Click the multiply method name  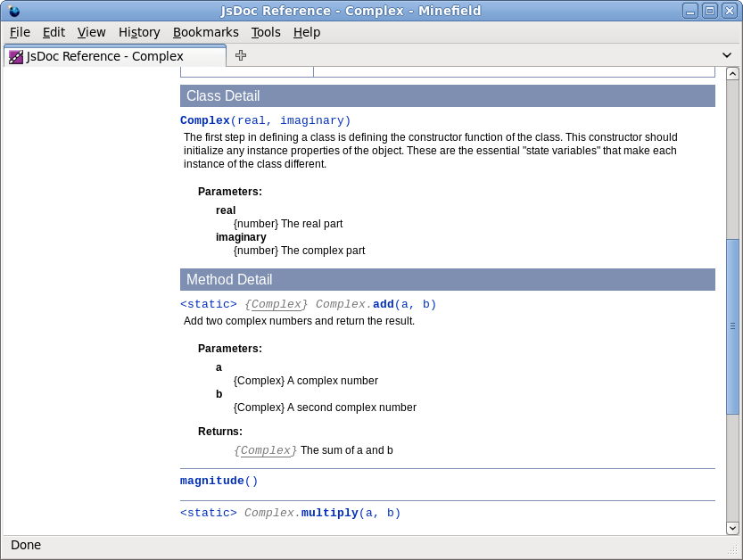pos(330,513)
